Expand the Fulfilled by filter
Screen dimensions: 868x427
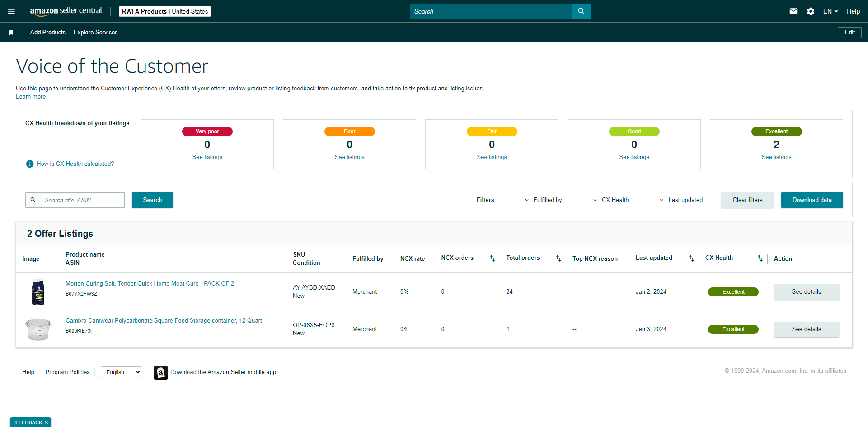[x=544, y=200]
